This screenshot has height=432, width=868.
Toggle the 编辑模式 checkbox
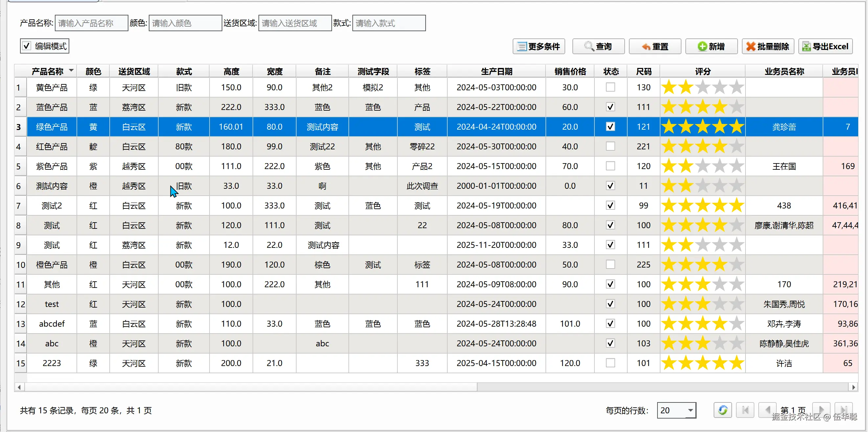pyautogui.click(x=27, y=46)
